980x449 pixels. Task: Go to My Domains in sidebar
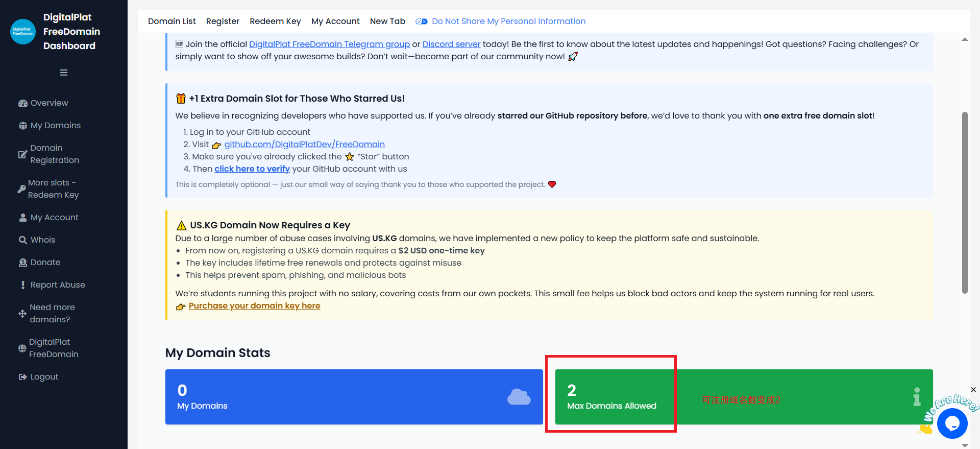[55, 126]
